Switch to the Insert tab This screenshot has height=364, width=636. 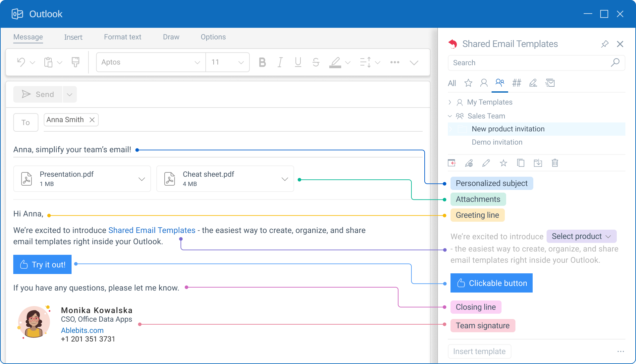coord(73,37)
